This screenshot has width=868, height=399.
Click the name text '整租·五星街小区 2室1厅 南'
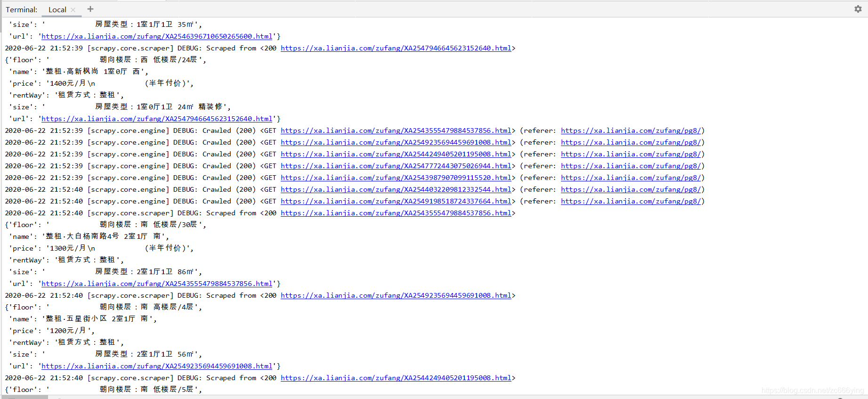click(97, 319)
